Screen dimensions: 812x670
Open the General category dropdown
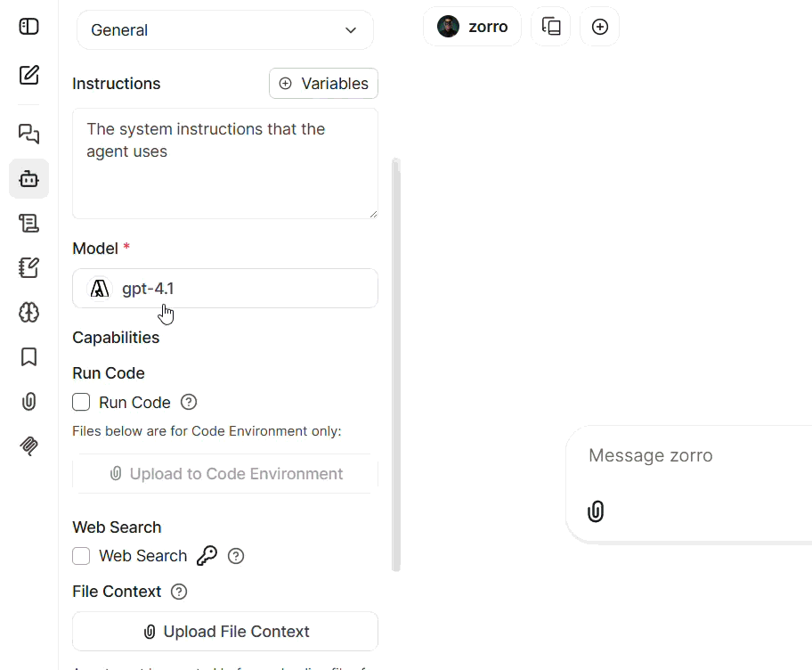tap(224, 30)
